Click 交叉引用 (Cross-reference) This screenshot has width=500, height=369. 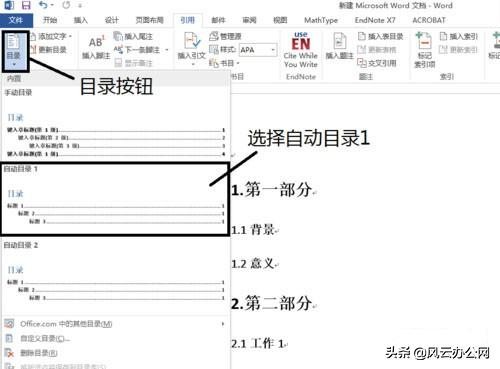377,63
